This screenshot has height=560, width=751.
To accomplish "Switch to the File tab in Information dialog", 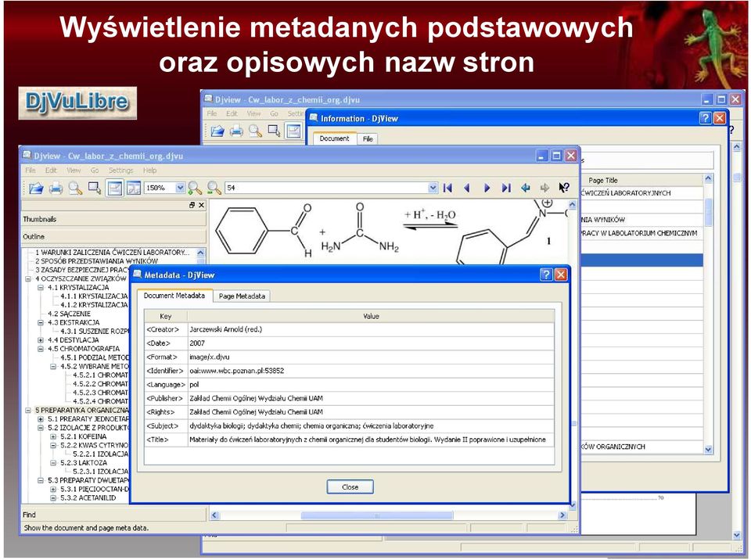I will click(368, 139).
